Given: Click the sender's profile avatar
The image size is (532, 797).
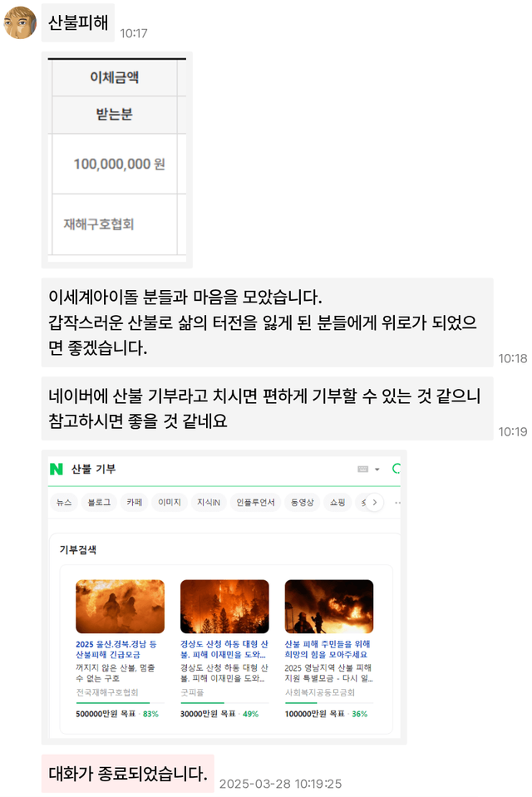Looking at the screenshot, I should click(20, 23).
